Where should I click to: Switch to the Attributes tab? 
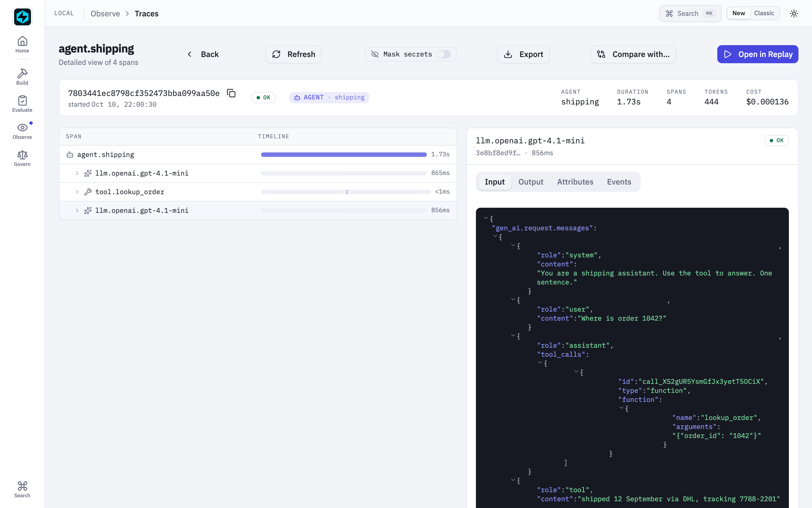(575, 182)
